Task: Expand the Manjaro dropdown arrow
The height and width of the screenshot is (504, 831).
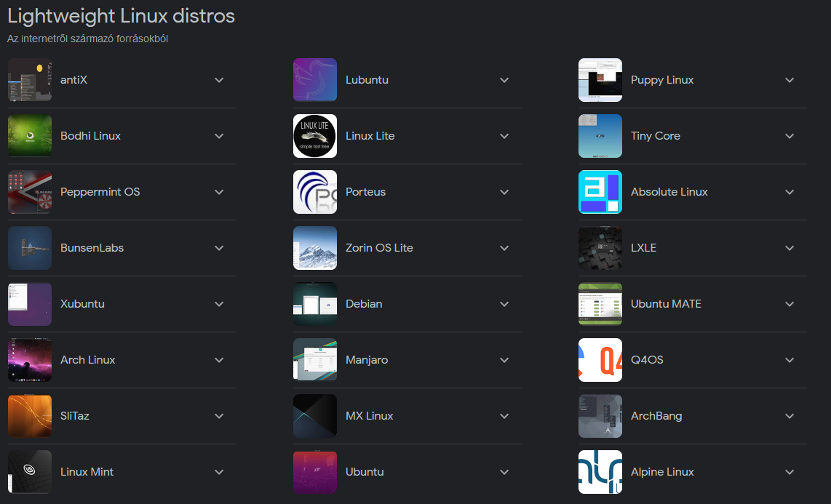Action: point(504,360)
